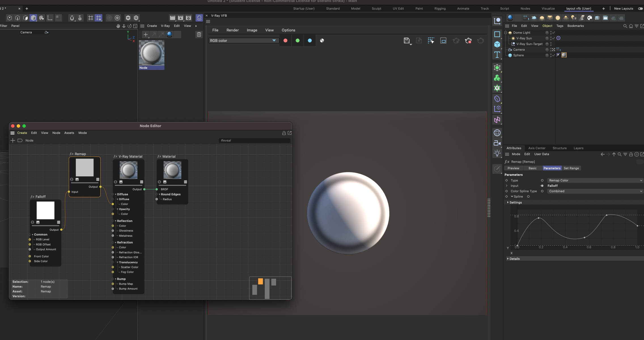Toggle the green channel in VFB
This screenshot has width=644, height=340.
tap(298, 40)
